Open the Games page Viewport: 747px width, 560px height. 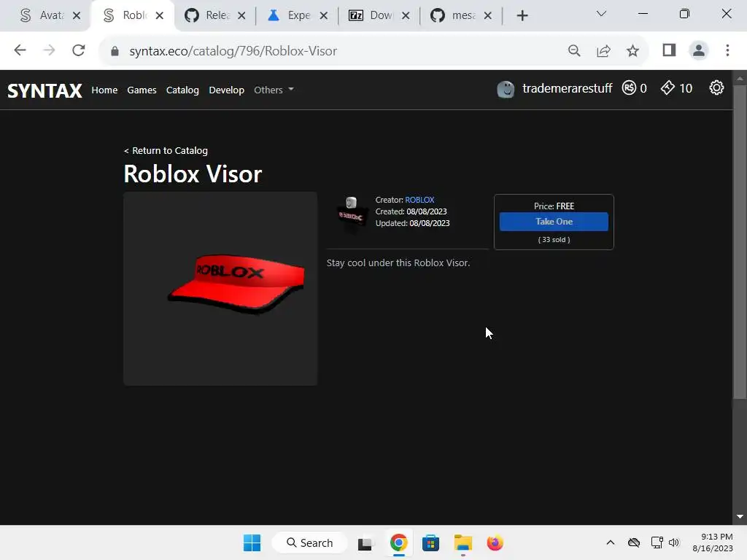click(142, 90)
